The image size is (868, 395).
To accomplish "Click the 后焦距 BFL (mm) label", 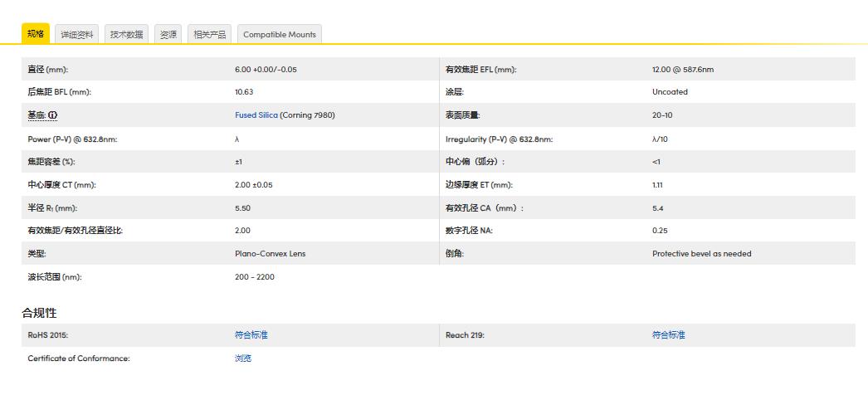I will point(59,92).
